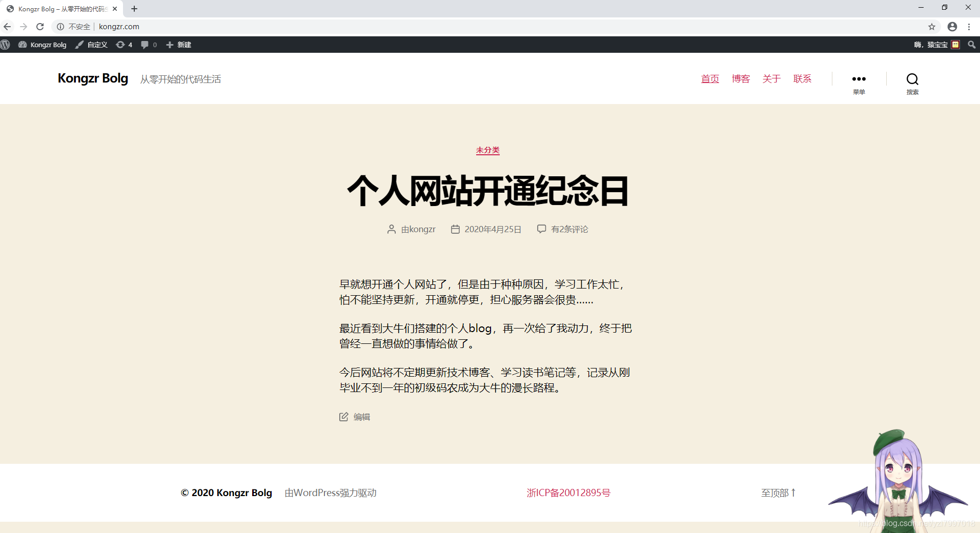This screenshot has height=533, width=980.
Task: Open the 新建 new content menu
Action: (178, 45)
